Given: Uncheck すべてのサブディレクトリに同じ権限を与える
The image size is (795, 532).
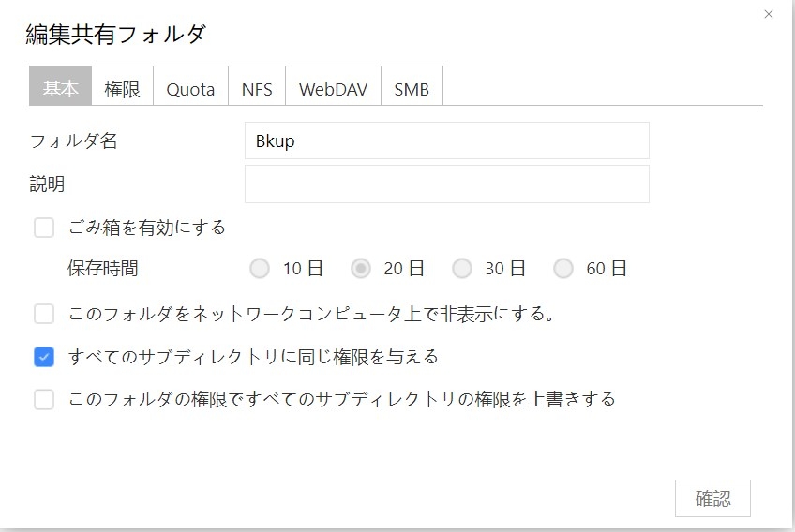Looking at the screenshot, I should coord(44,357).
